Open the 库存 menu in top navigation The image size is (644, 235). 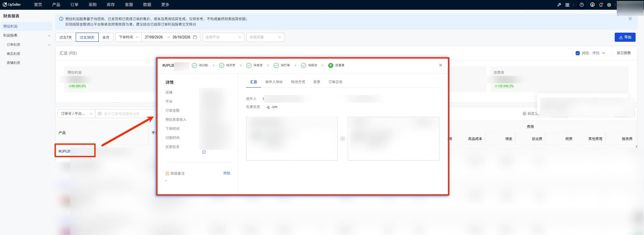pos(111,5)
